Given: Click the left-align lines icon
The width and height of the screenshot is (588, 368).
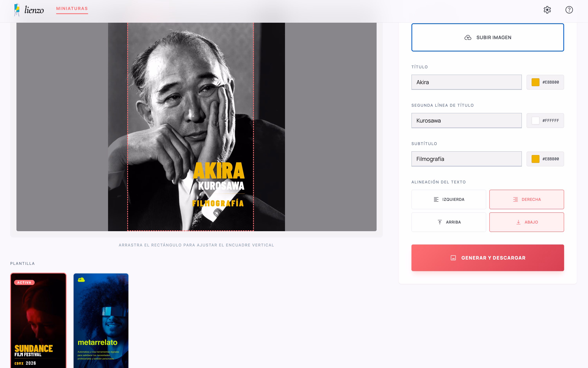Looking at the screenshot, I should point(436,199).
